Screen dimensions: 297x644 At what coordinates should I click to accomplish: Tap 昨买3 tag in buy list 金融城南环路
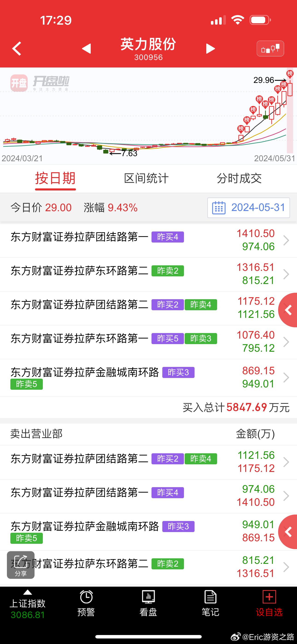pyautogui.click(x=178, y=372)
